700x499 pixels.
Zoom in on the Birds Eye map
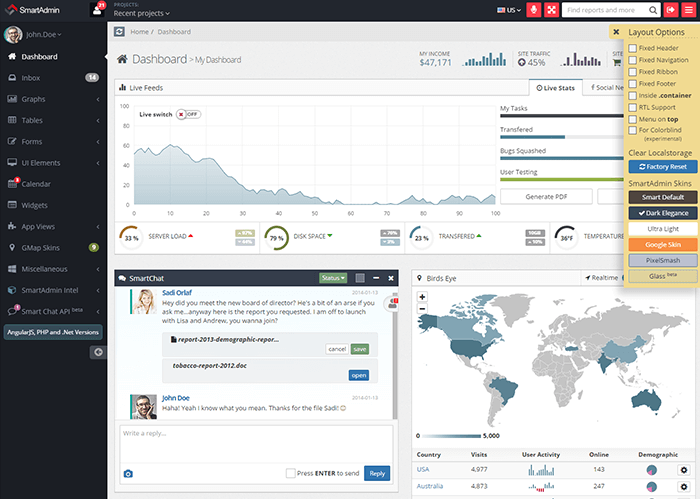click(423, 297)
